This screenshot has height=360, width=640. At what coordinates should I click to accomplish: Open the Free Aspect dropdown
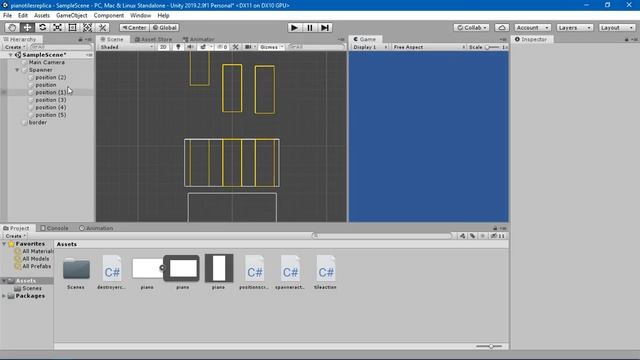click(x=429, y=47)
